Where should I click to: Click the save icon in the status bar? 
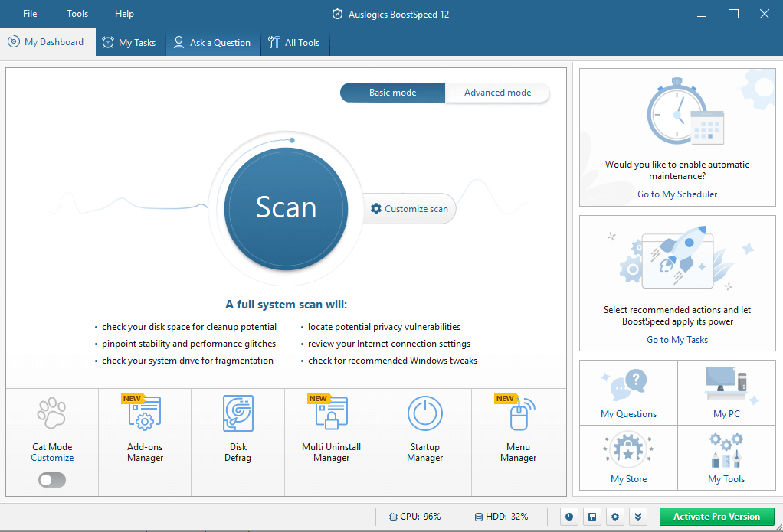[x=591, y=517]
